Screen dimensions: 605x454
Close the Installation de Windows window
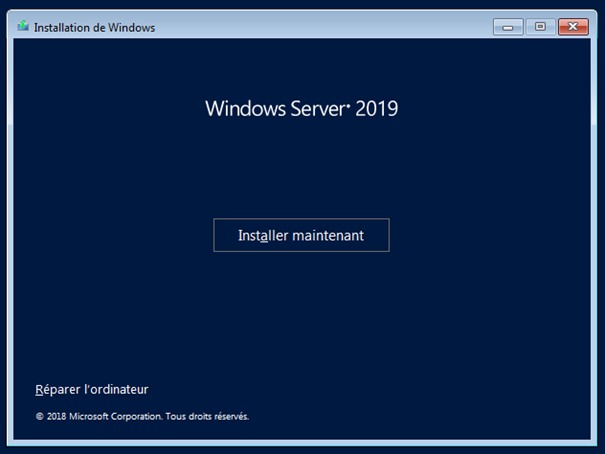coord(573,27)
